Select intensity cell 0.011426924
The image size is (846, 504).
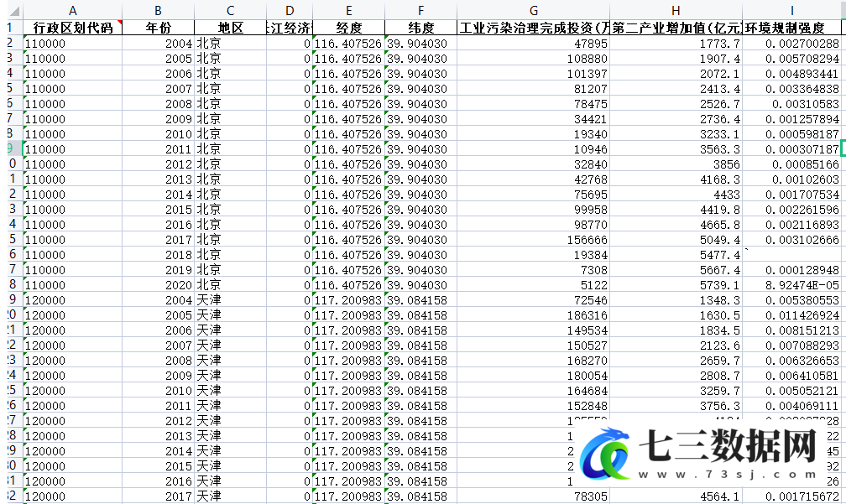(x=792, y=315)
